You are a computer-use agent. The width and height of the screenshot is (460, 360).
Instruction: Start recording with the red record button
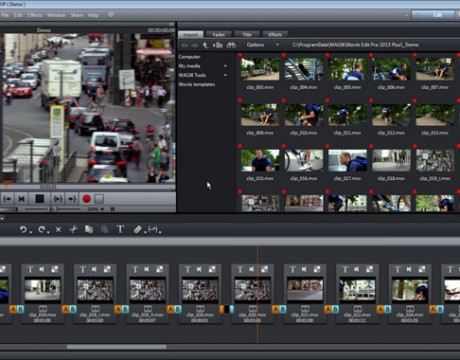coord(87,199)
